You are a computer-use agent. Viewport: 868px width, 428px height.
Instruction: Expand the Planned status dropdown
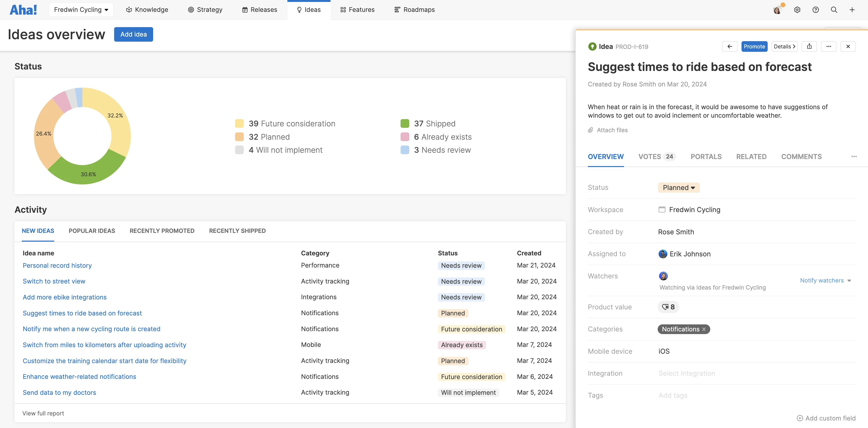[x=679, y=188]
